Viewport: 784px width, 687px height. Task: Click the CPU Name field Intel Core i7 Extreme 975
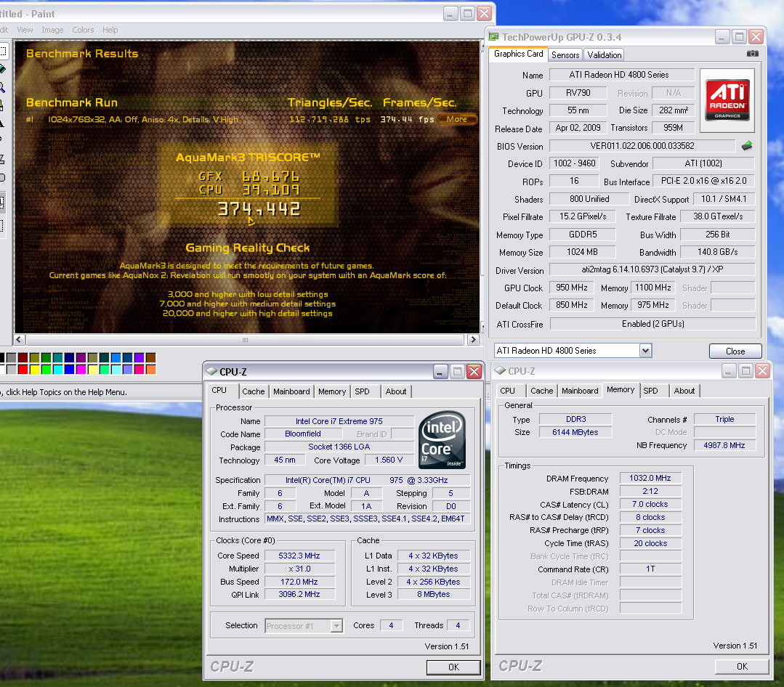click(x=339, y=421)
